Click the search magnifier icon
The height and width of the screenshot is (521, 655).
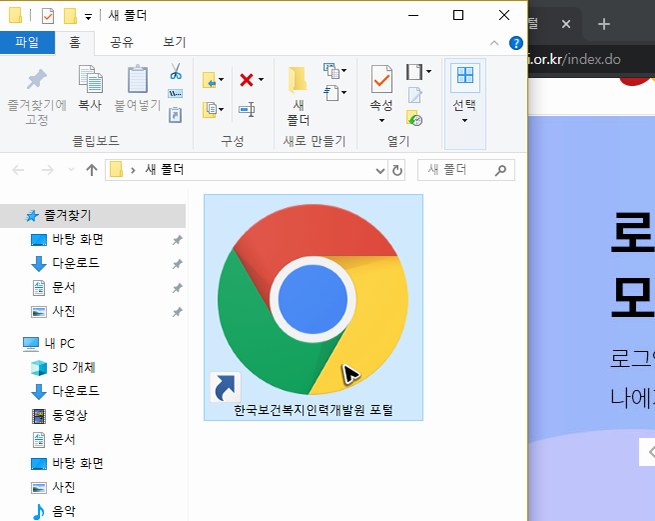coord(500,170)
